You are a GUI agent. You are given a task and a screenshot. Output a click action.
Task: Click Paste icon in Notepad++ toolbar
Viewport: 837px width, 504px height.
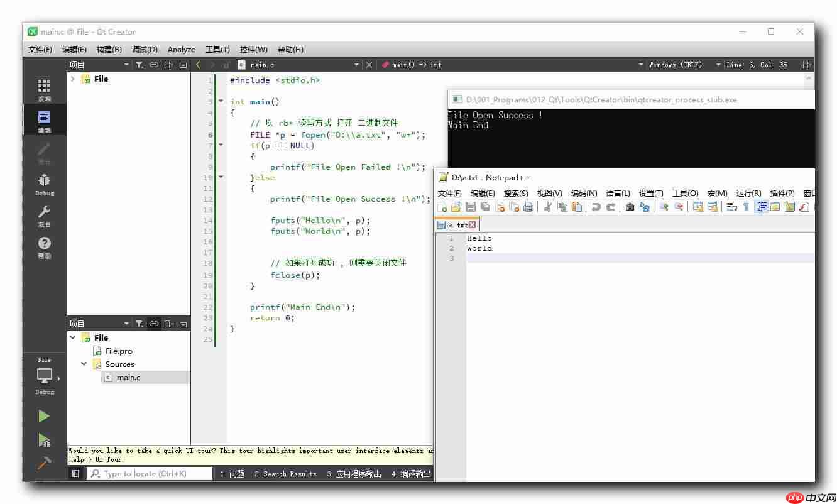click(x=577, y=207)
